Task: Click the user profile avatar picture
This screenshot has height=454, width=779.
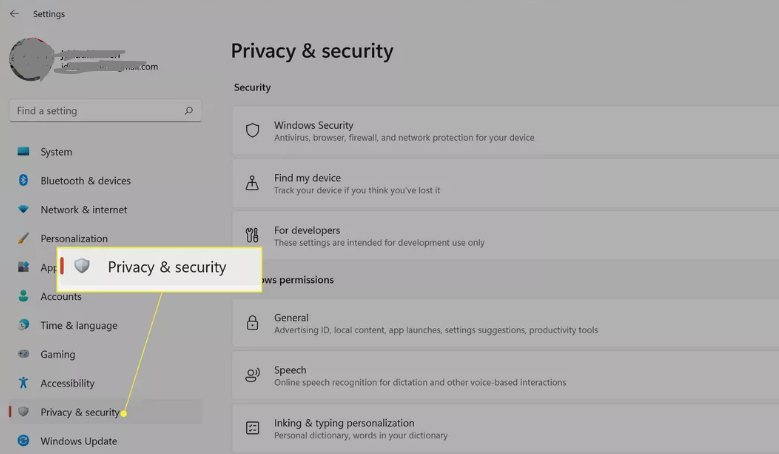Action: [x=31, y=59]
